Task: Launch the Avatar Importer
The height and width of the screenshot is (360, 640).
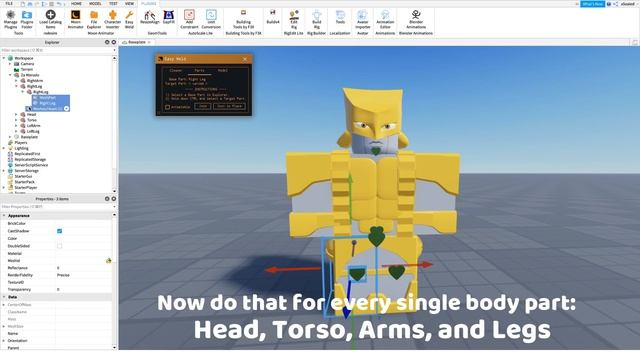Action: (362, 20)
